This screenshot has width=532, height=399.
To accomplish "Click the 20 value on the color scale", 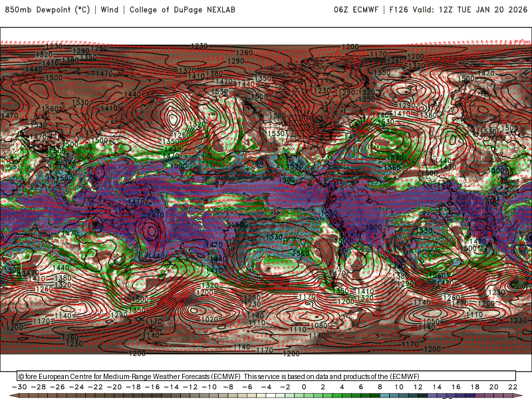I will click(493, 387).
